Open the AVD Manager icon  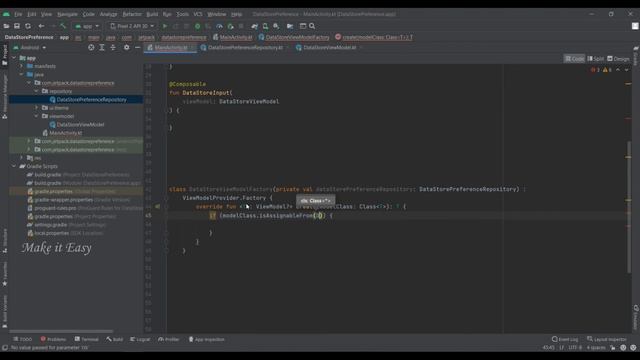tap(265, 26)
